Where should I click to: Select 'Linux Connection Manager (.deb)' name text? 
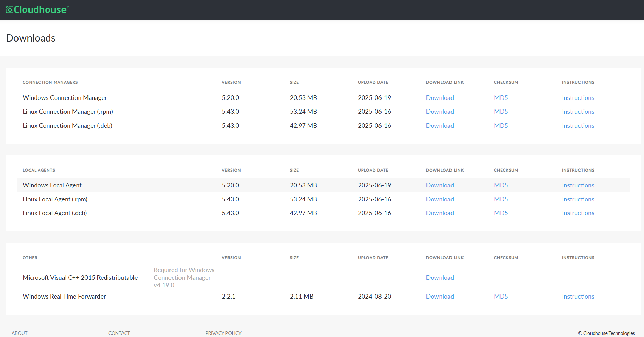coord(68,126)
